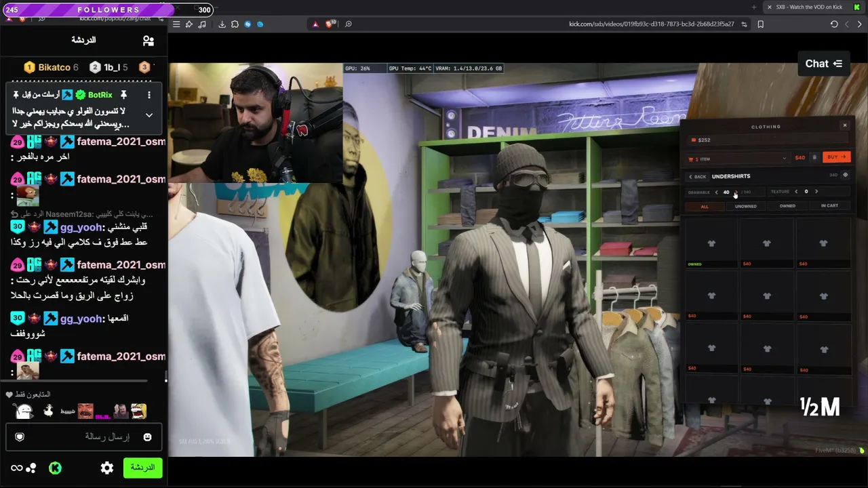868x488 pixels.
Task: Close the Clothing shop panel
Action: point(845,125)
